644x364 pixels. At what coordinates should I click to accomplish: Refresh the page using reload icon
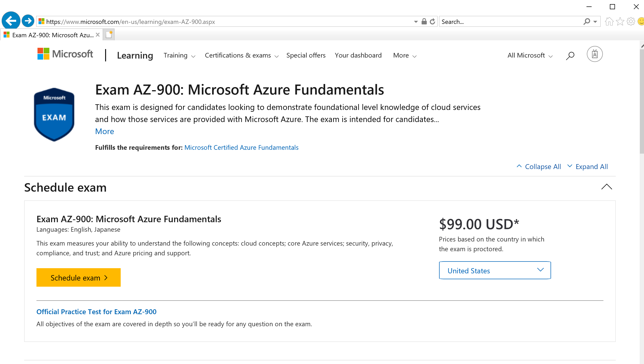pyautogui.click(x=432, y=22)
